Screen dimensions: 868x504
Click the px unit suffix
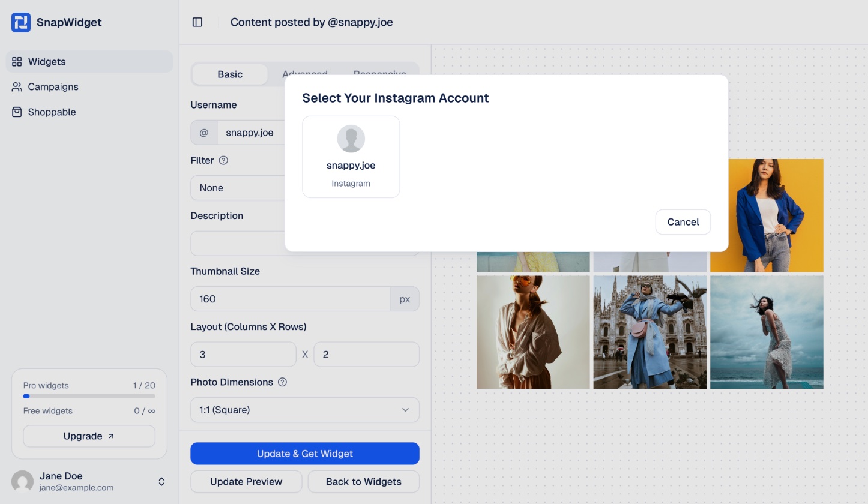click(405, 299)
